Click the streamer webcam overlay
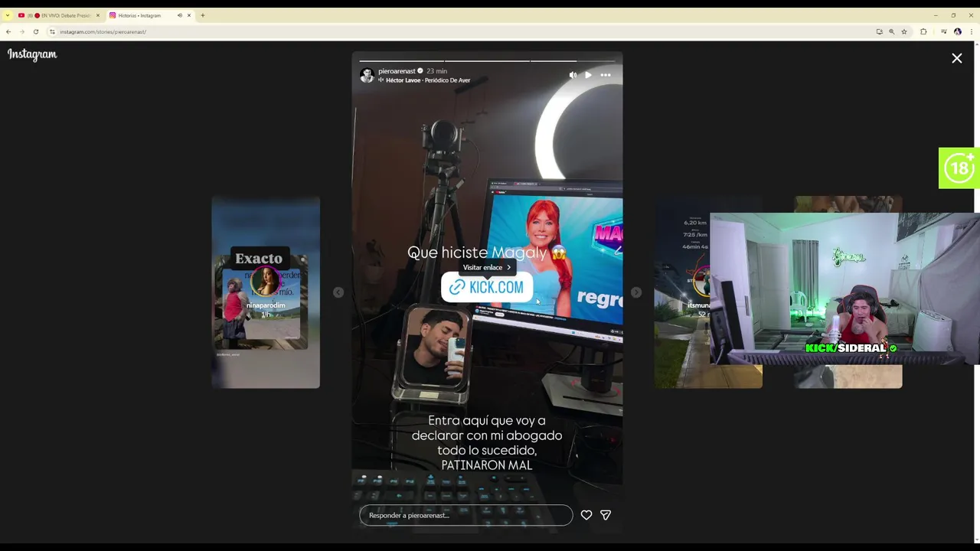980x551 pixels. (844, 289)
